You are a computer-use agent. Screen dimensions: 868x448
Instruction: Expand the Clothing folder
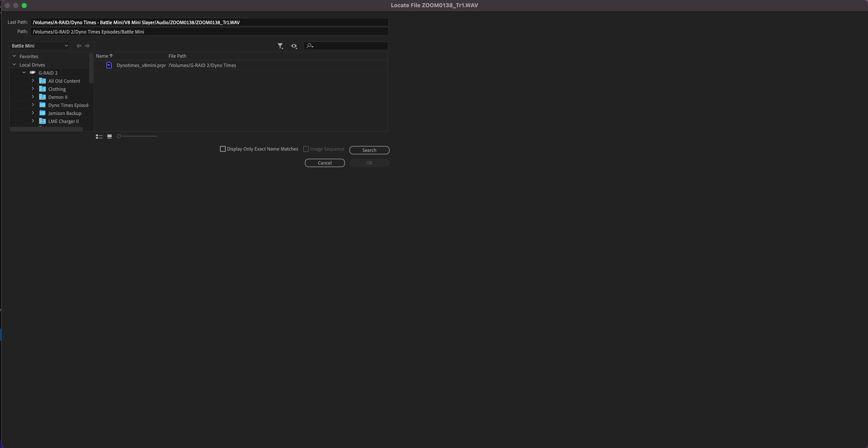pos(33,89)
